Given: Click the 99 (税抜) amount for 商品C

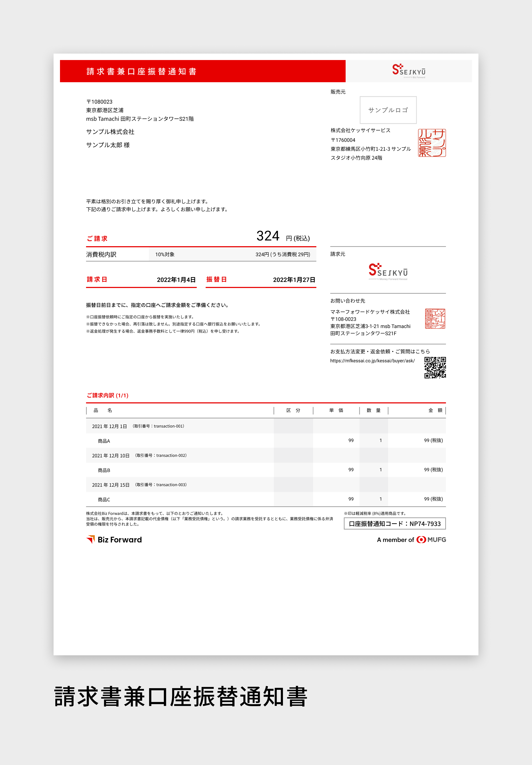Looking at the screenshot, I should click(x=433, y=499).
